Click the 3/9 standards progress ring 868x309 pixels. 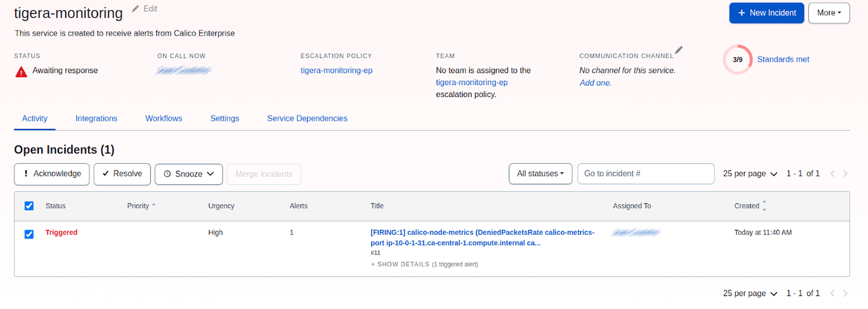click(x=737, y=60)
